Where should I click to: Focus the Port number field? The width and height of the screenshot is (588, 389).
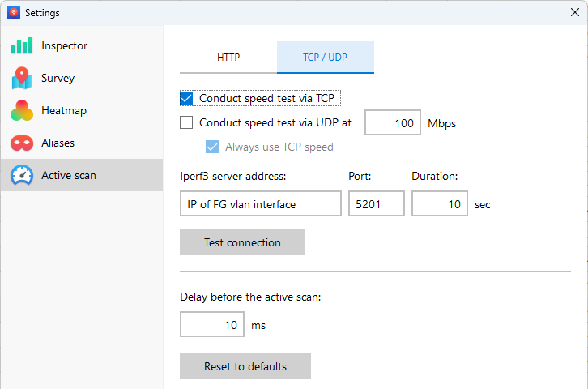(x=376, y=204)
